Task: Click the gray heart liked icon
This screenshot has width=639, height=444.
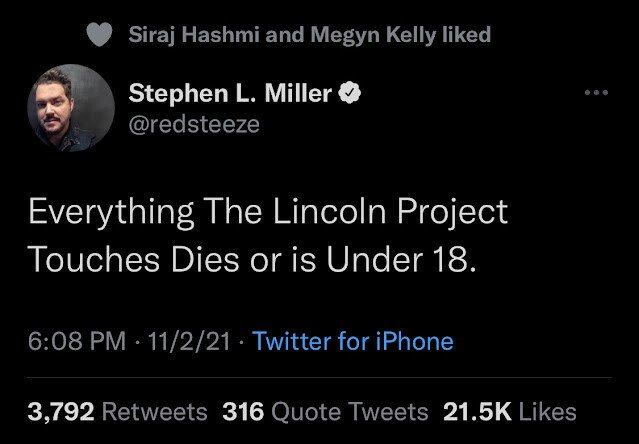Action: tap(99, 35)
